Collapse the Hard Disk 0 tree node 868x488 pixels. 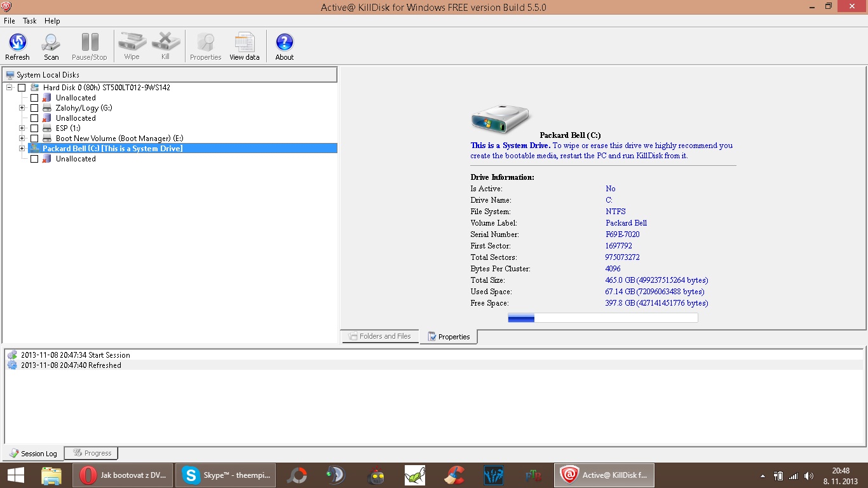click(x=10, y=88)
